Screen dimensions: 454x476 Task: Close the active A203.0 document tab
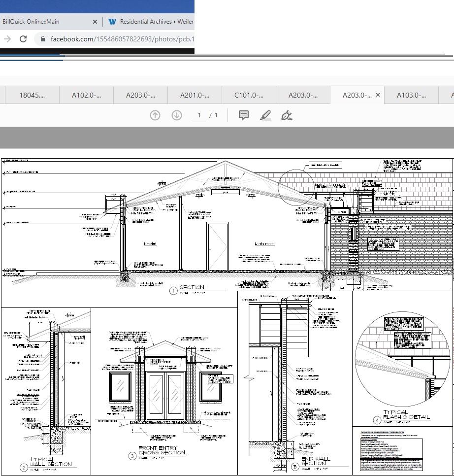coord(378,95)
